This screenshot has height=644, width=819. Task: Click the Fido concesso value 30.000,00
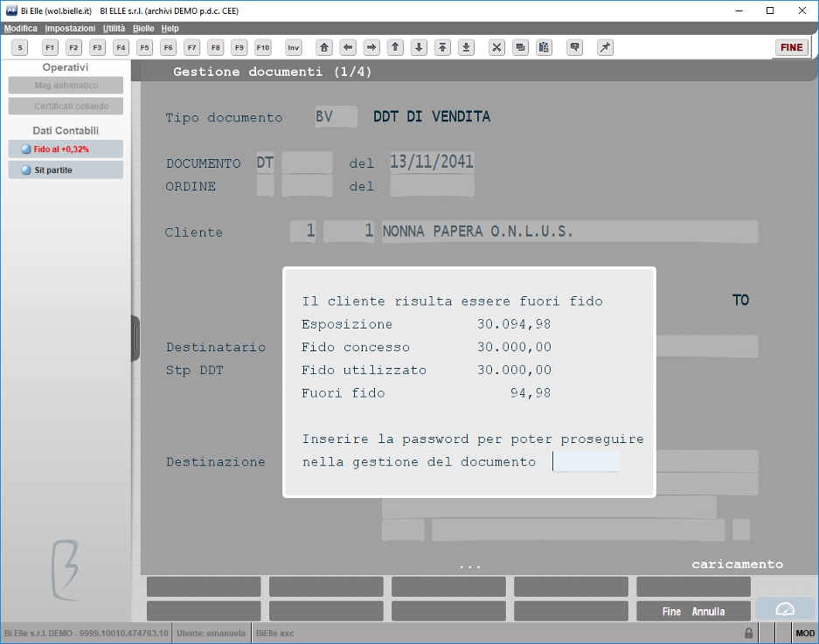point(514,347)
